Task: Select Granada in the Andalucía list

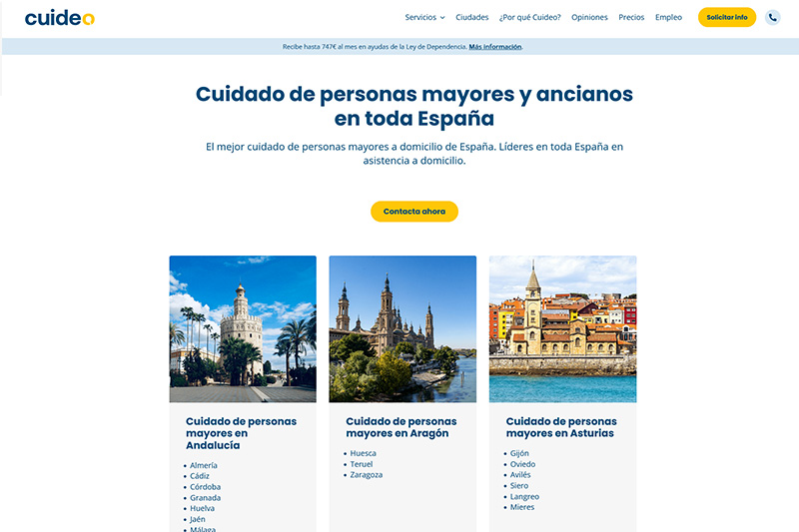Action: point(205,497)
